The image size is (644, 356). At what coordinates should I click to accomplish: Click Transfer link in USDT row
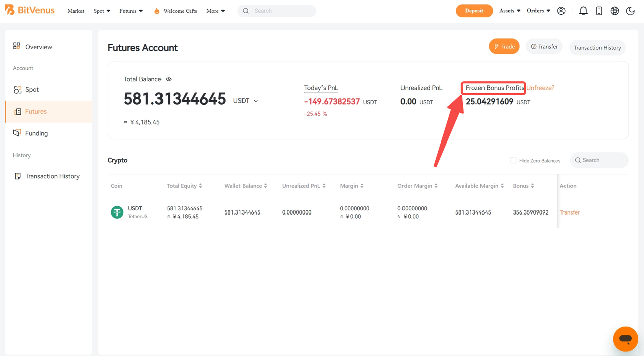[x=570, y=212]
